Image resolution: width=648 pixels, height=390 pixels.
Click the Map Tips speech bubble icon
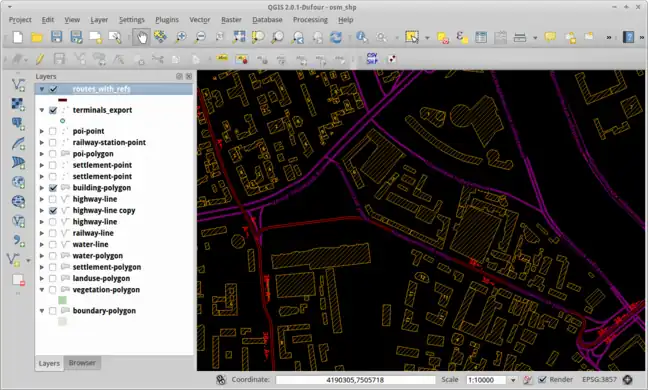tap(550, 38)
